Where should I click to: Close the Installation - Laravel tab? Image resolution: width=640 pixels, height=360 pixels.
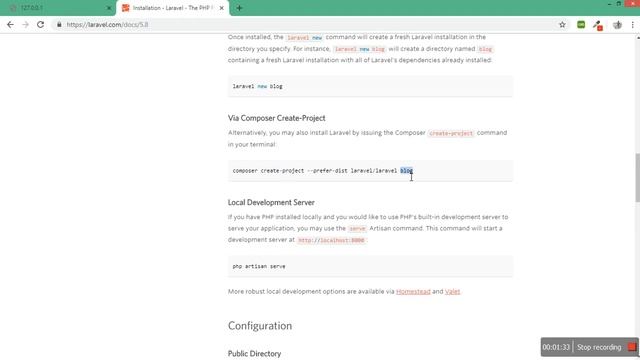tap(222, 8)
